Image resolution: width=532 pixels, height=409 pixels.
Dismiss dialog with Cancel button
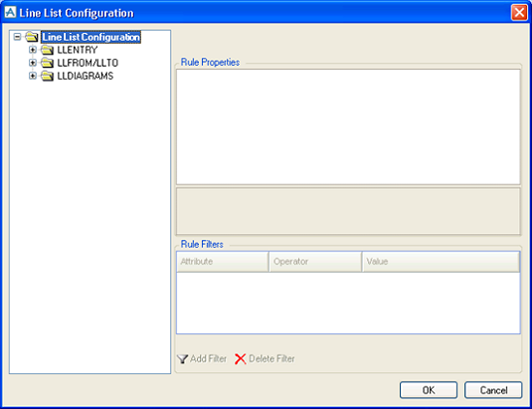[x=493, y=390]
